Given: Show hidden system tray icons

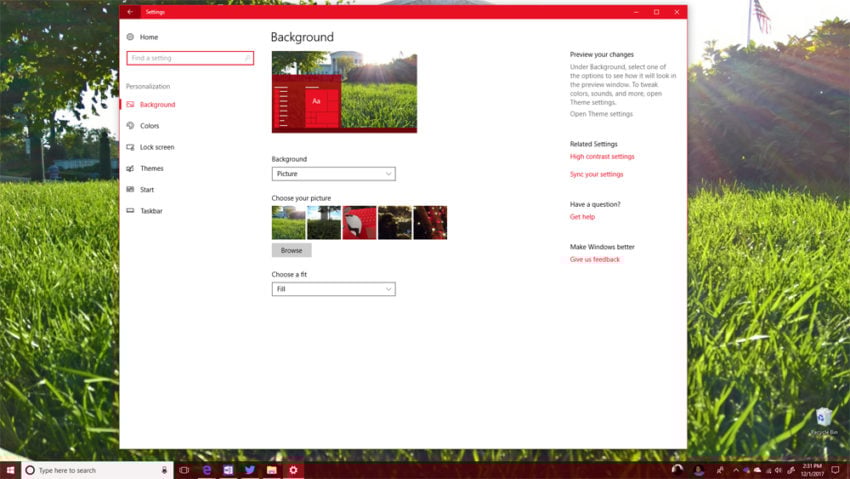Looking at the screenshot, I should point(736,470).
